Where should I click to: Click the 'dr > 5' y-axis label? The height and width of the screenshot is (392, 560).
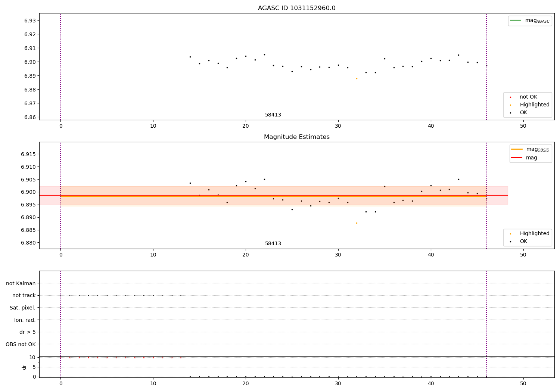point(28,332)
